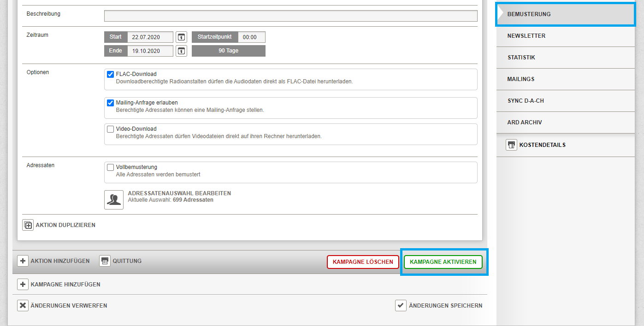644x326 pixels.
Task: Click the Adressatenauswahl bearbeiten link
Action: 179,193
